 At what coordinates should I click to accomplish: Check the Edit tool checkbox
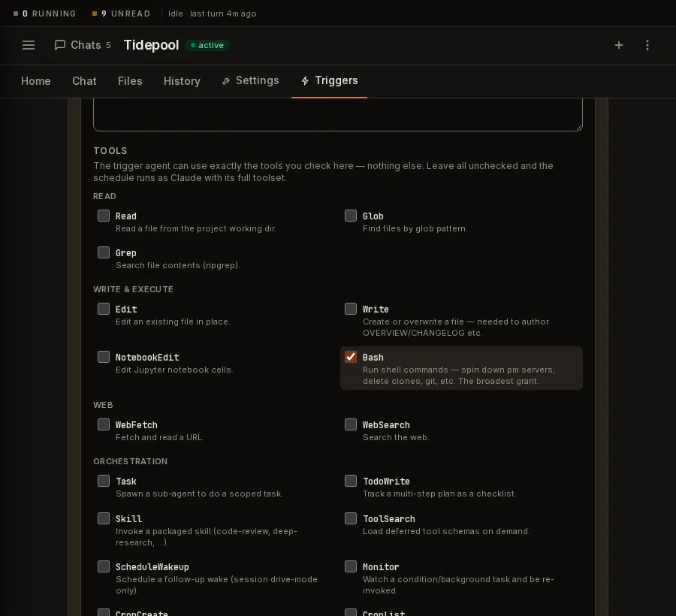104,309
